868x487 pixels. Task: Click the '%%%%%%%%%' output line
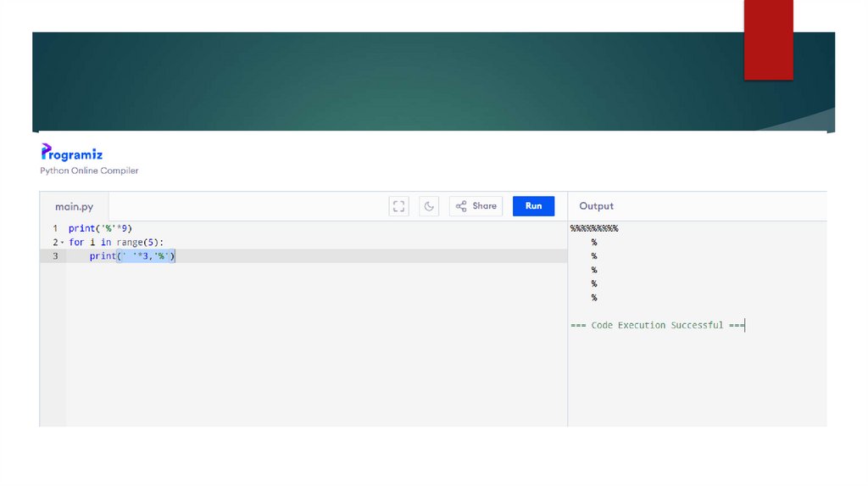(594, 228)
